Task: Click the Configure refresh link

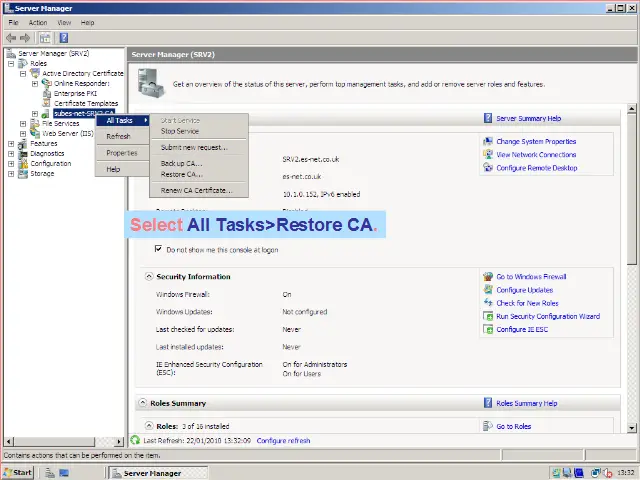Action: coord(283,440)
